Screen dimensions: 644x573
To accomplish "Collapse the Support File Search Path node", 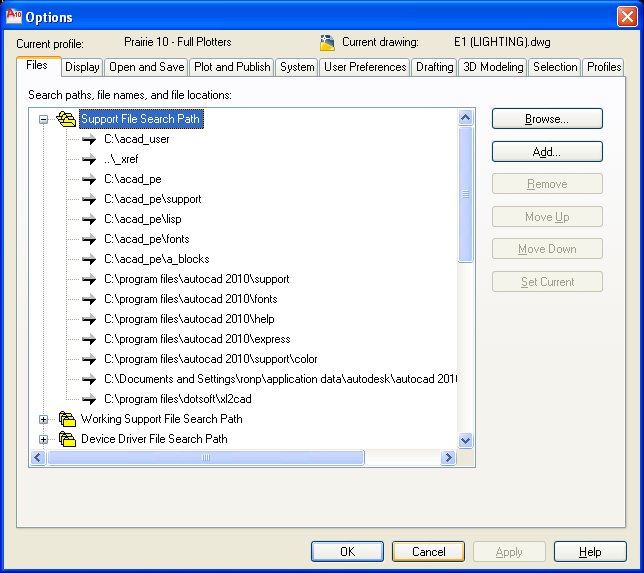I will pyautogui.click(x=43, y=120).
